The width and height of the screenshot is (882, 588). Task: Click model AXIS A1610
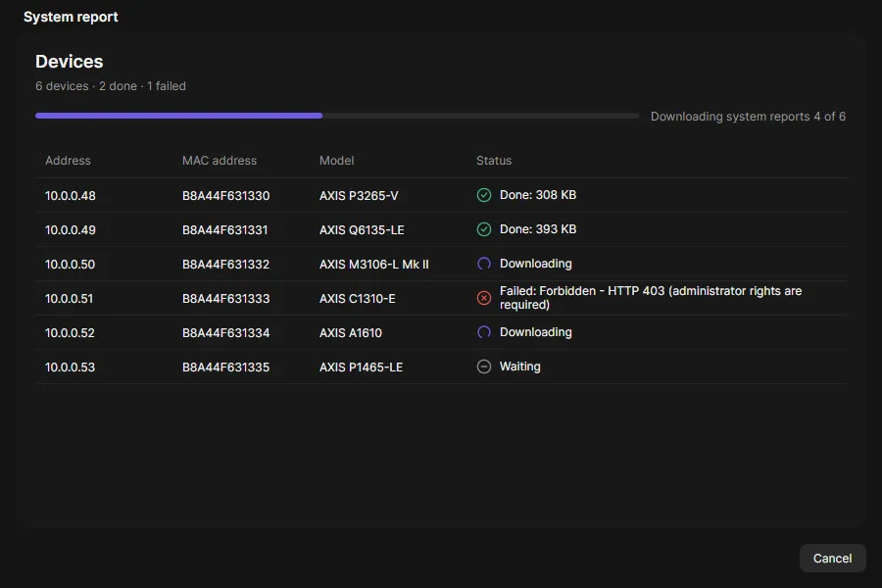coord(351,333)
